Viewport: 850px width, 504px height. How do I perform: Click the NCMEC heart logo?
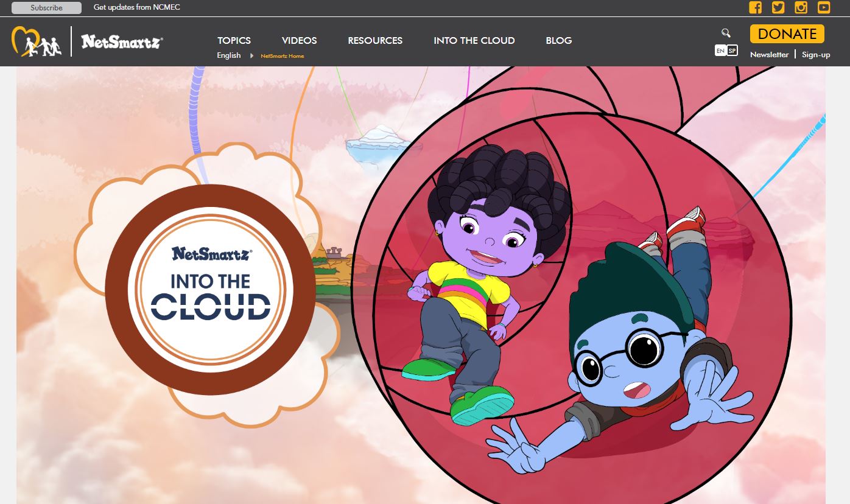36,41
